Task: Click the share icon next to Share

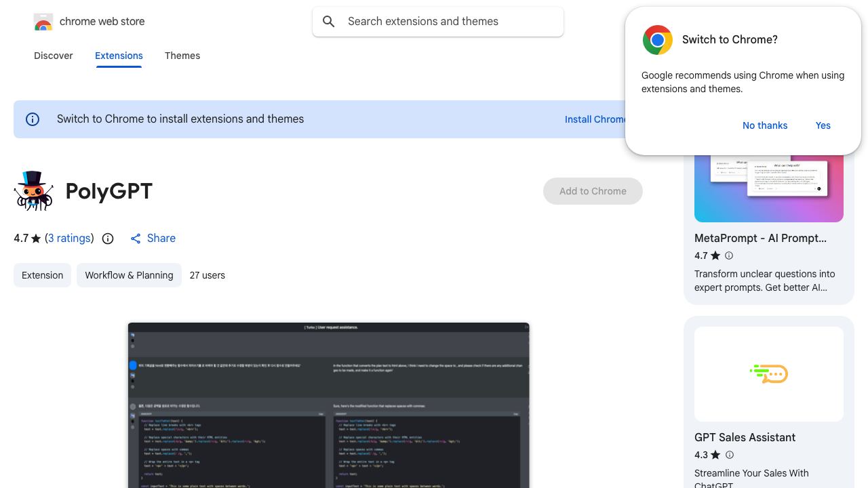Action: pyautogui.click(x=136, y=239)
